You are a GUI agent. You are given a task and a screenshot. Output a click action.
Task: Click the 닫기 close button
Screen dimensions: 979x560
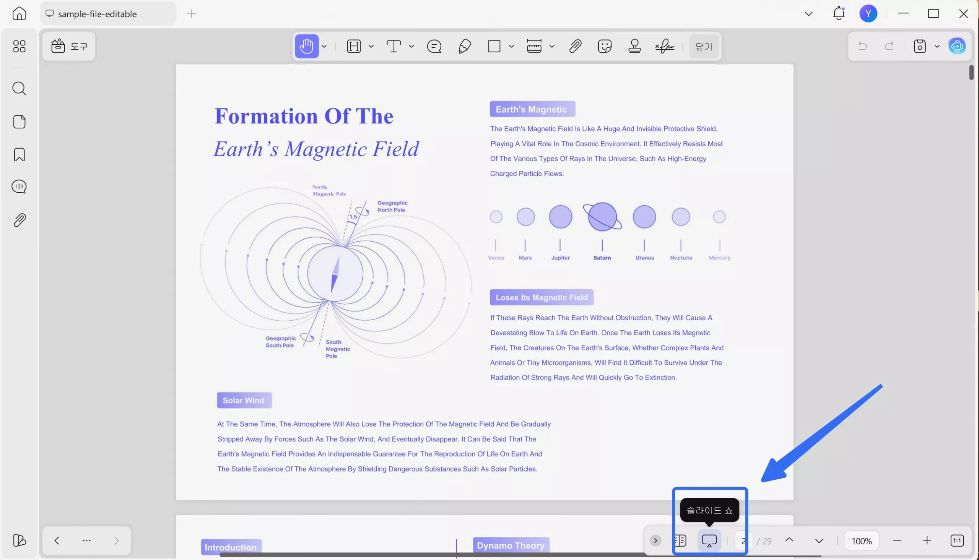704,46
